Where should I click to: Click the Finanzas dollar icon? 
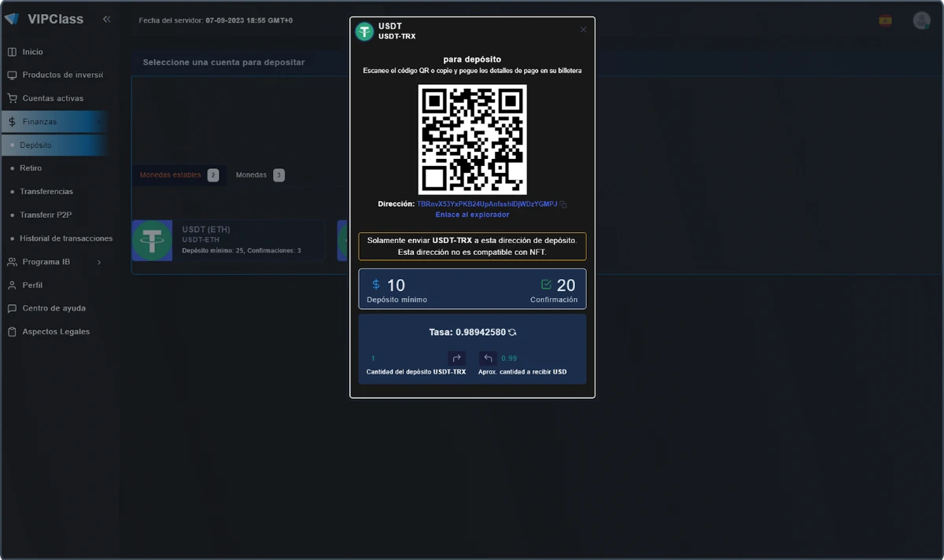pos(12,122)
